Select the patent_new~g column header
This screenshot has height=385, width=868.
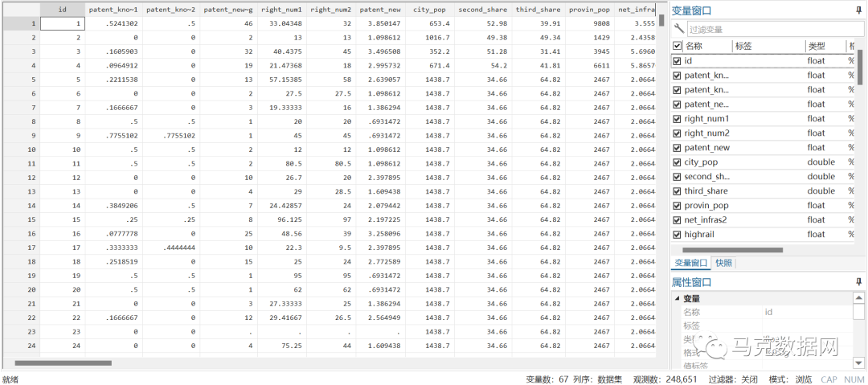[228, 10]
